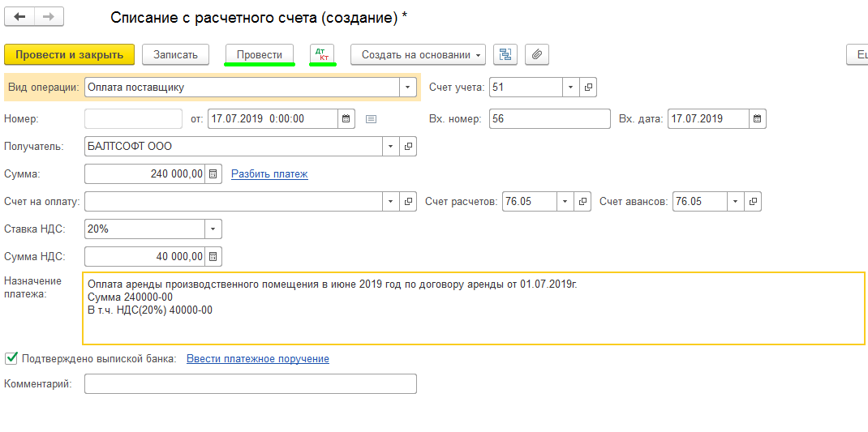Open calendar for Вх. дата field

pos(756,119)
